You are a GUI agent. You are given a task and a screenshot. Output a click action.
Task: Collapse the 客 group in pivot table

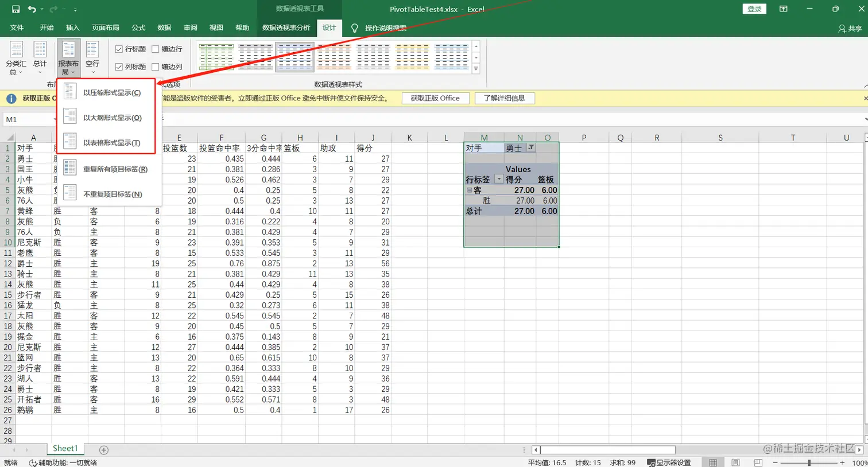[469, 190]
